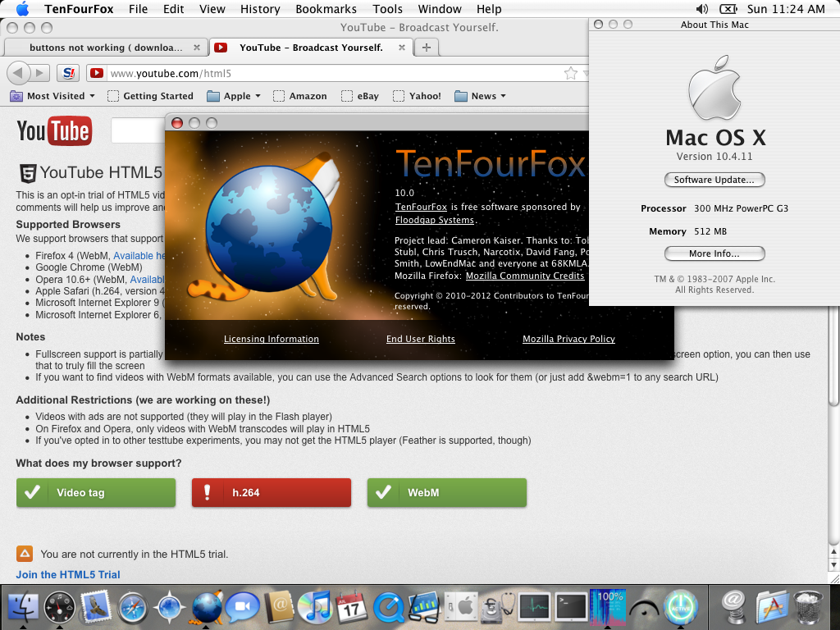This screenshot has height=630, width=840.
Task: Expand the News bookmarks folder
Action: tap(480, 96)
